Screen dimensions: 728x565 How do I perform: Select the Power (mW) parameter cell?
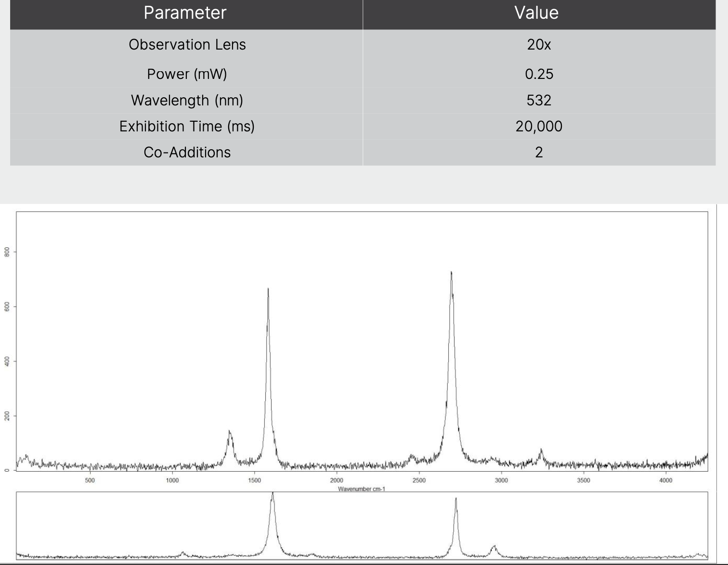[187, 74]
